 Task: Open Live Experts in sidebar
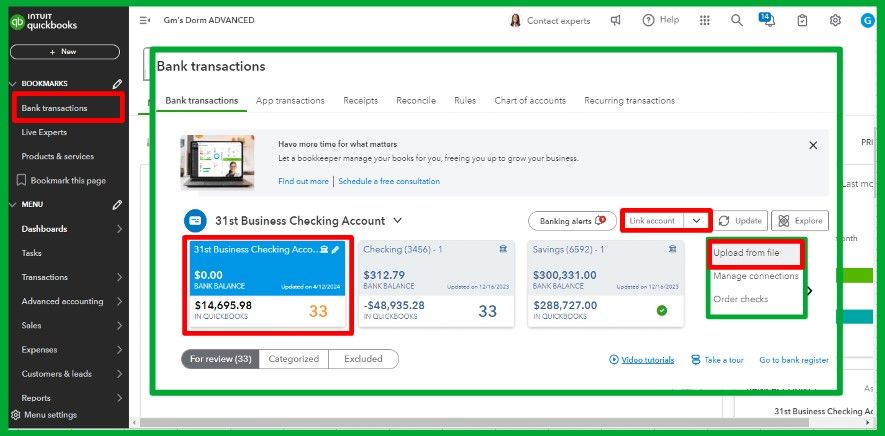(44, 132)
